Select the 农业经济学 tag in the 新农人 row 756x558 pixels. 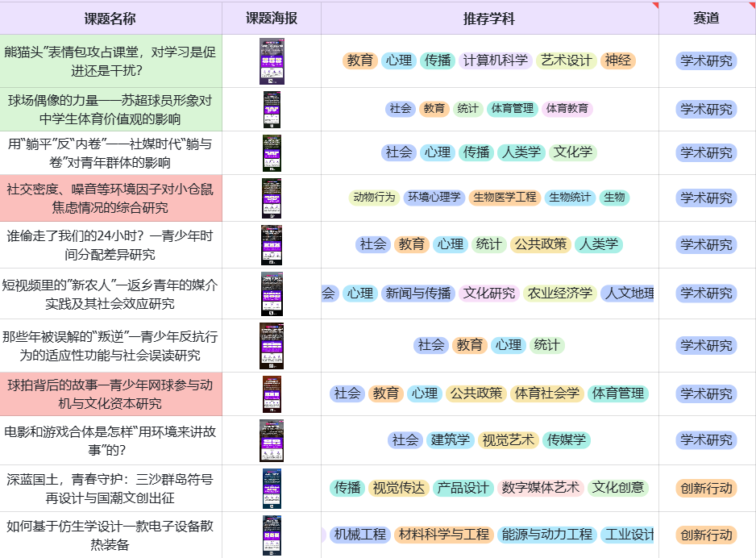pos(559,294)
